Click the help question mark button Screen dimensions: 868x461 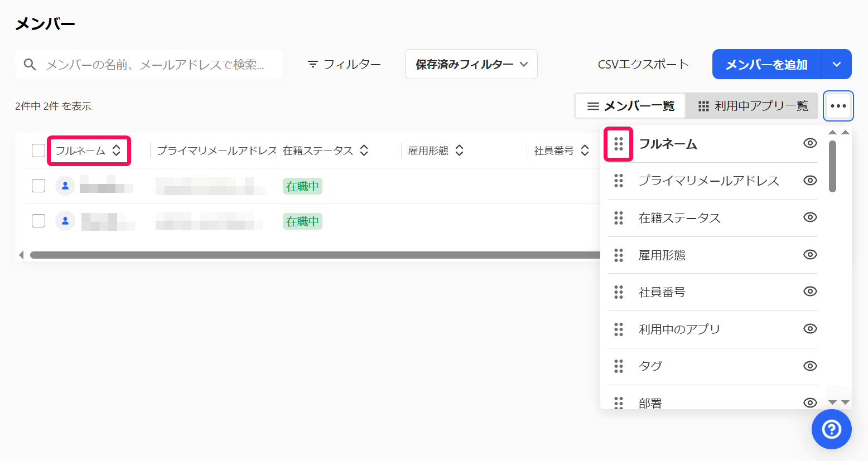(831, 429)
